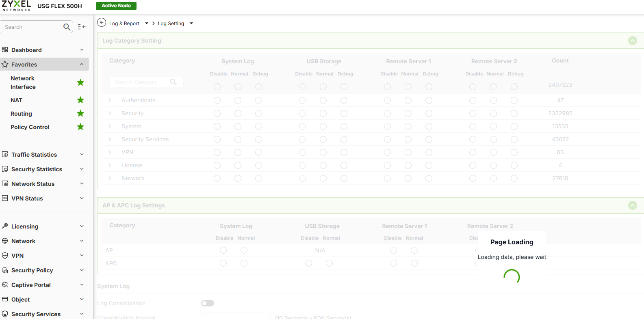Click the Network globe icon
644x319 pixels.
pyautogui.click(x=5, y=241)
